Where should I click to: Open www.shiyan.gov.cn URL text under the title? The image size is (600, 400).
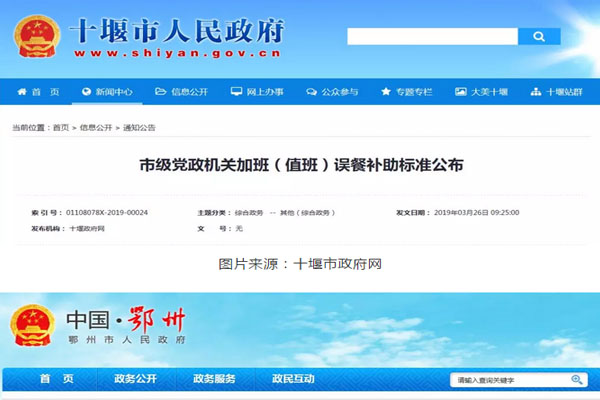178,53
